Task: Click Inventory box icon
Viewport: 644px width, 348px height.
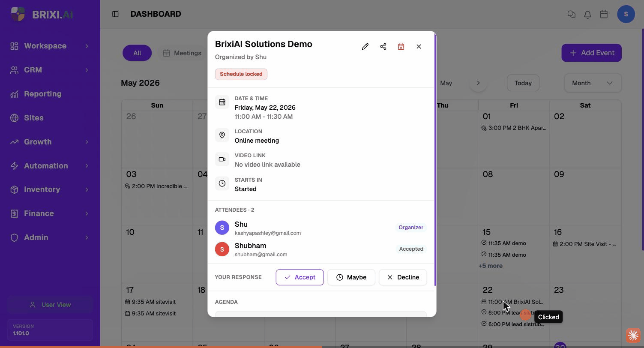Action: pos(14,189)
